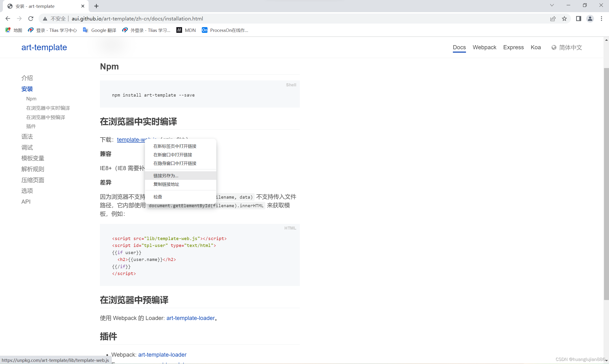
Task: Switch to the Webpack nav tab
Action: point(484,47)
